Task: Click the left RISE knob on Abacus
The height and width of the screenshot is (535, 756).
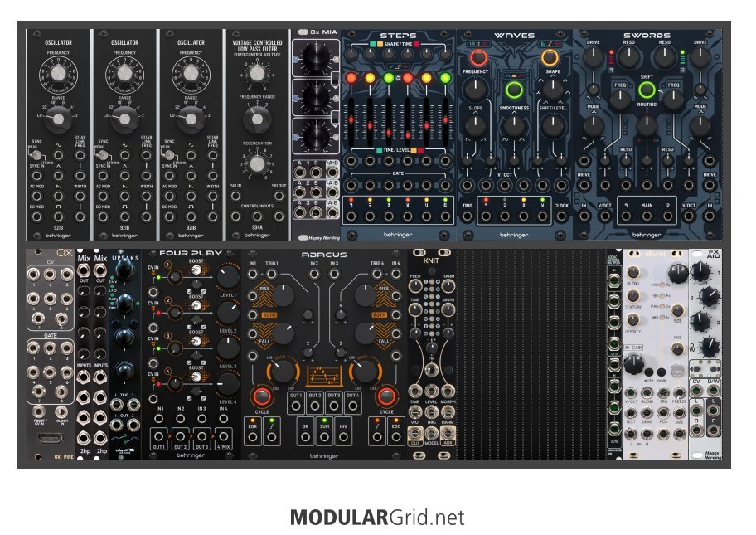Action: click(283, 296)
